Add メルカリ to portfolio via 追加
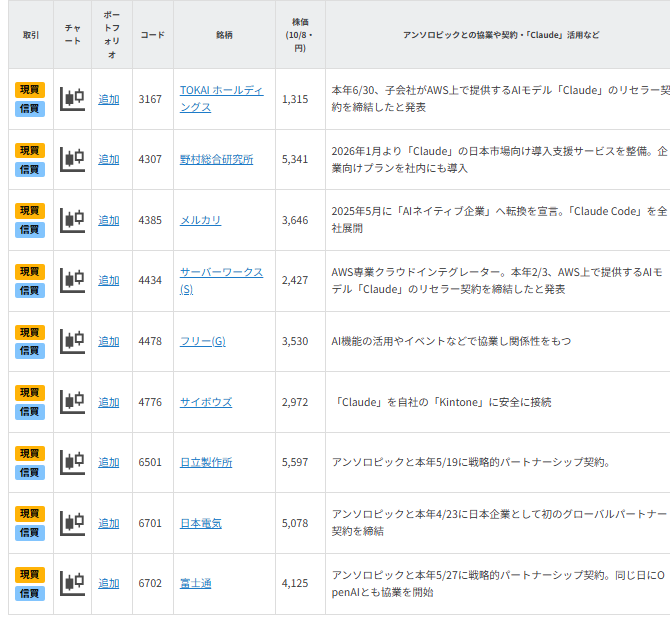Screen dimensions: 670x626 click(109, 220)
